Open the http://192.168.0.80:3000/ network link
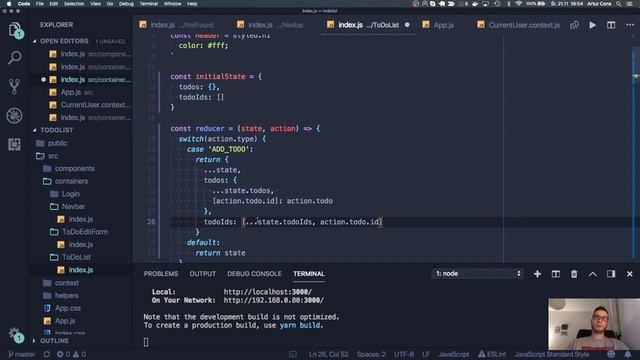640x360 pixels. coord(273,300)
